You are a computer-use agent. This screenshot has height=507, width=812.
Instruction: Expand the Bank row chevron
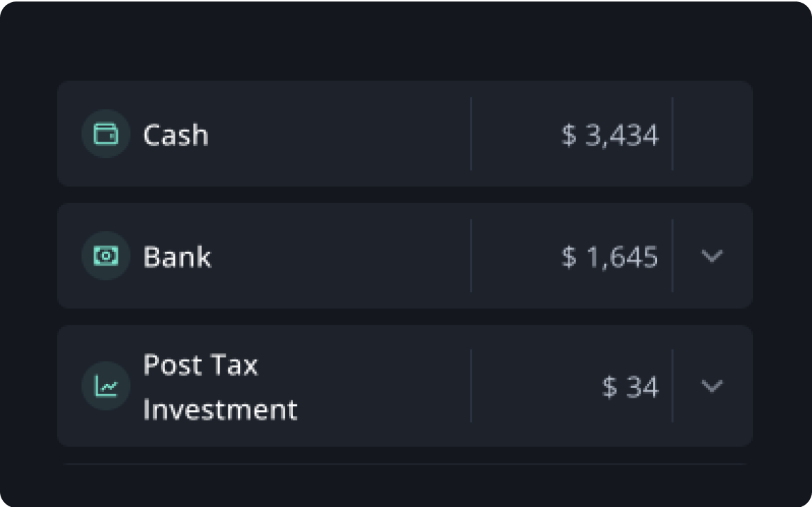[x=712, y=256]
